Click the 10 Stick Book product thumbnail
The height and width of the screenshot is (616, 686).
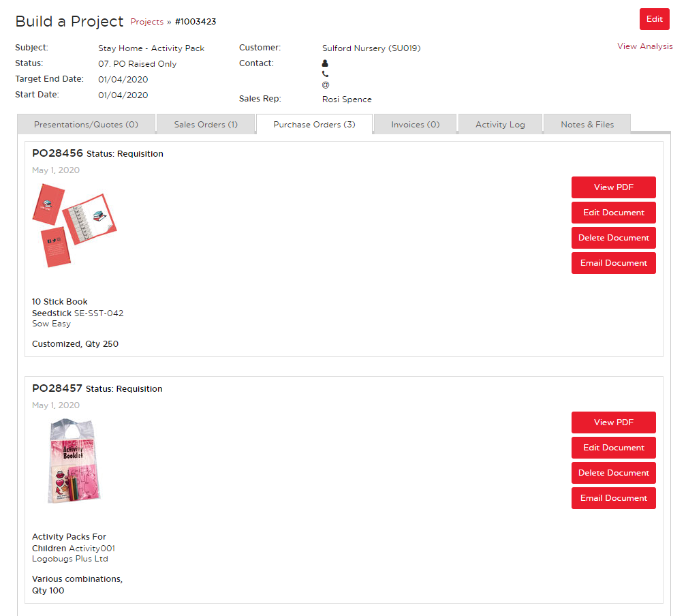74,226
